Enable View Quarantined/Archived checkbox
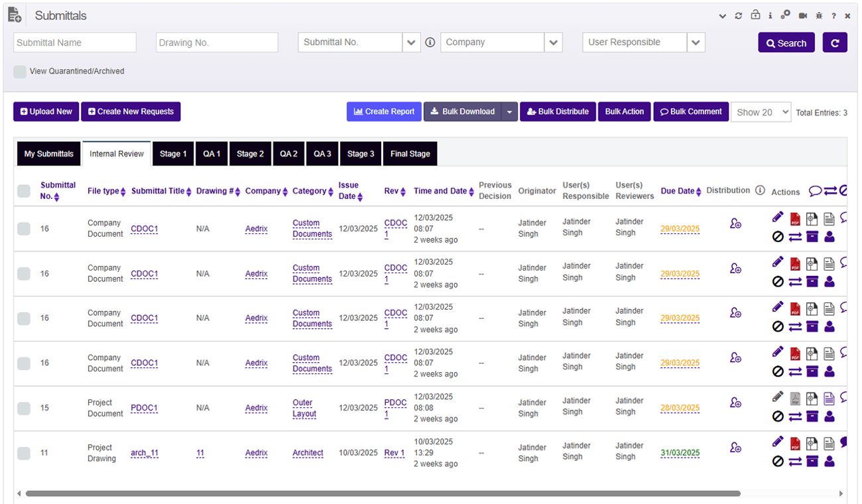862x504 pixels. pos(20,72)
